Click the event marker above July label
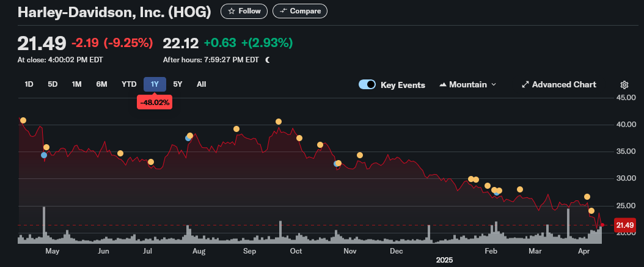 click(x=151, y=162)
